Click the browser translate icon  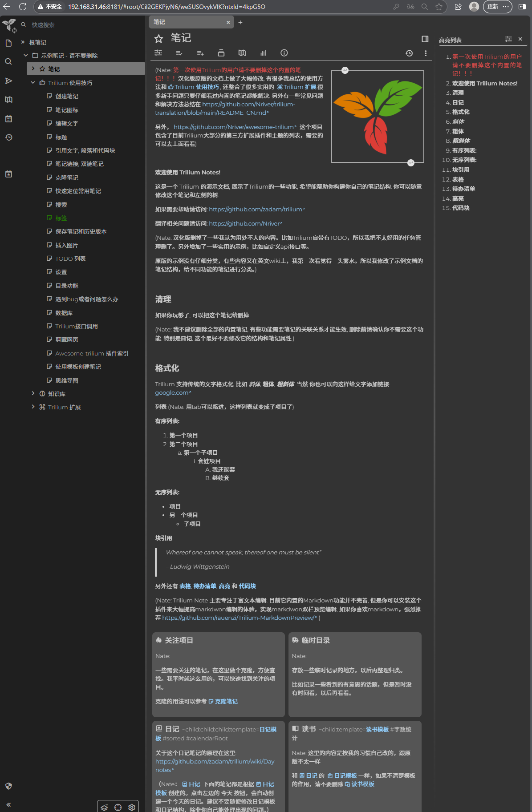pos(410,7)
